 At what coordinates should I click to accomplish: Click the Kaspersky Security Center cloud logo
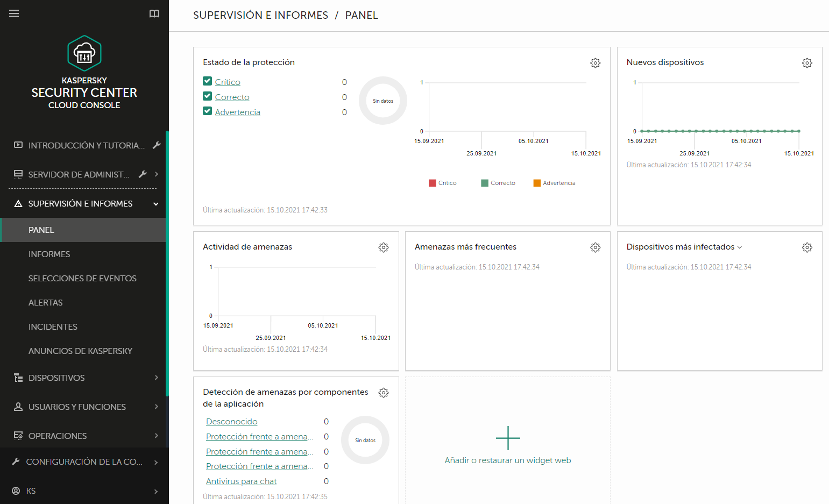pos(84,53)
